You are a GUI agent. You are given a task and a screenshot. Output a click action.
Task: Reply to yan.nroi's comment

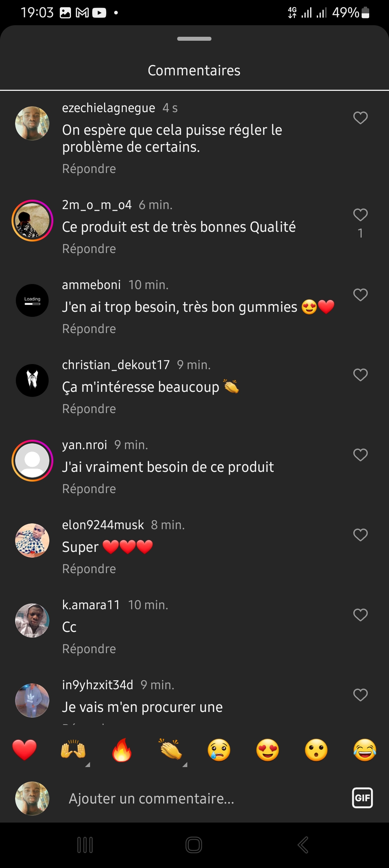(x=89, y=489)
